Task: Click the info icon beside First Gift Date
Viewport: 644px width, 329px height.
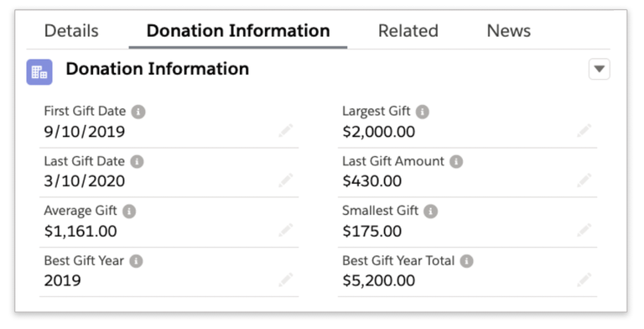Action: point(138,112)
